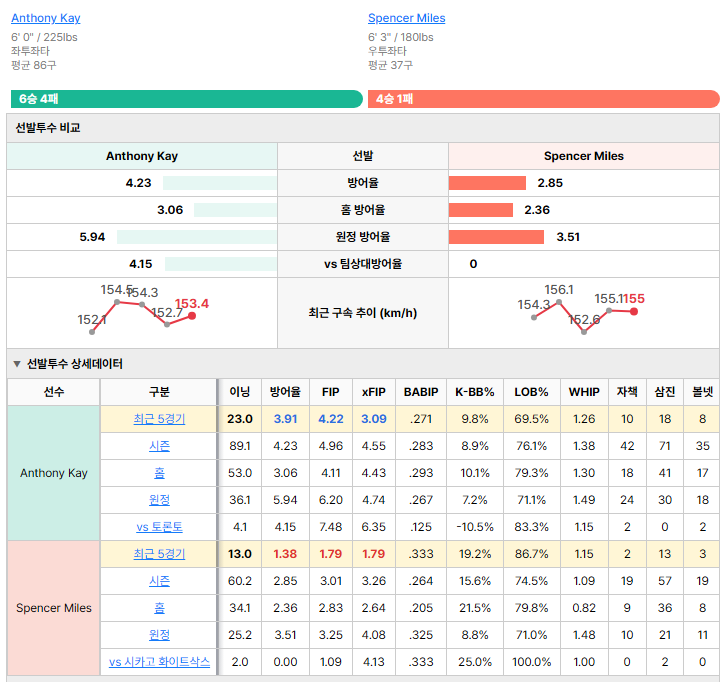Click Spencer Miles' red 방어율 2.85 bar

[x=487, y=183]
